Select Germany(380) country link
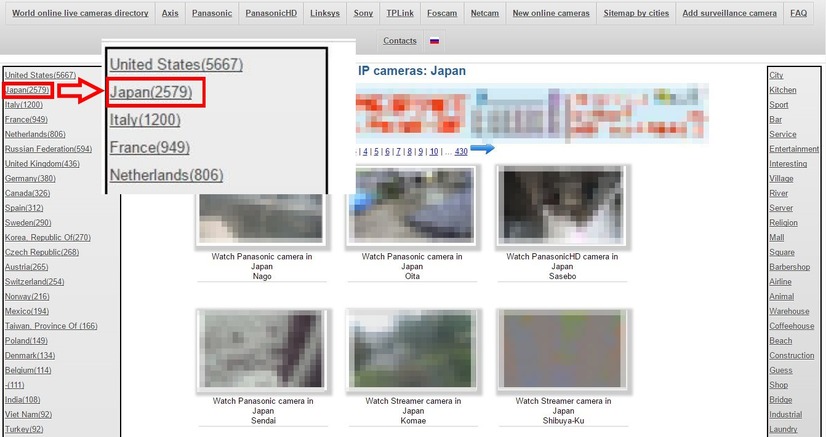The height and width of the screenshot is (437, 826). click(30, 178)
